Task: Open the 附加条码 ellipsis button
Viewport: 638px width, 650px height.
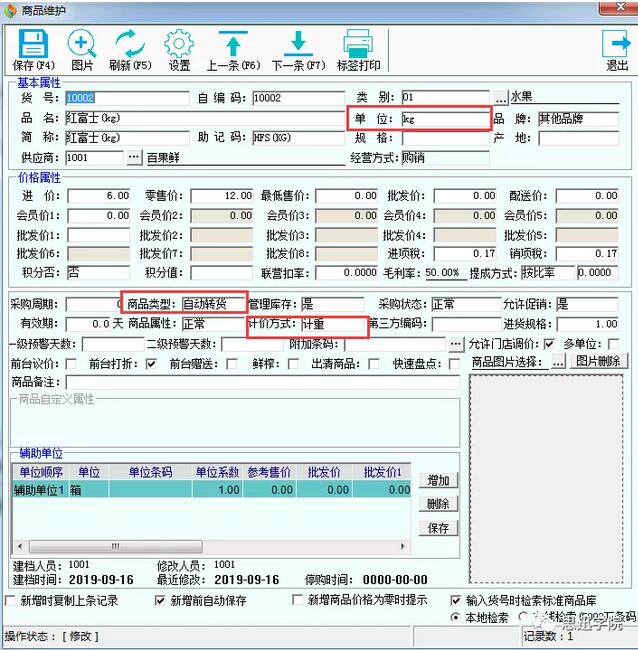Action: tap(456, 344)
